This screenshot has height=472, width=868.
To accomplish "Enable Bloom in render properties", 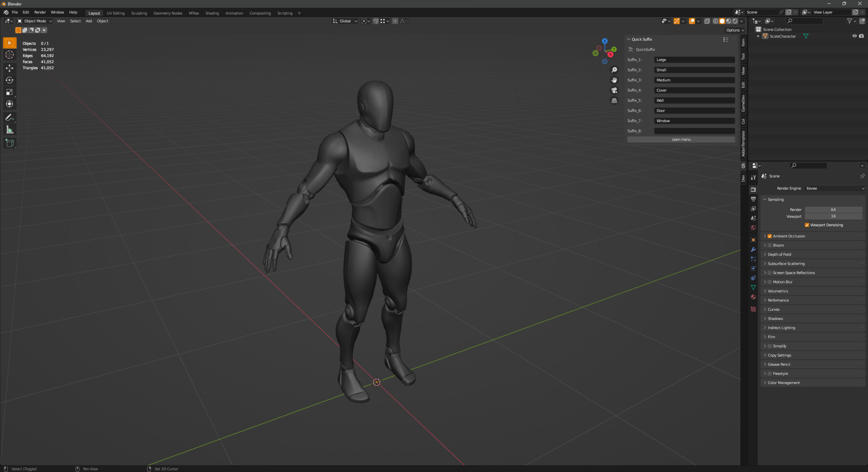I will pyautogui.click(x=769, y=245).
